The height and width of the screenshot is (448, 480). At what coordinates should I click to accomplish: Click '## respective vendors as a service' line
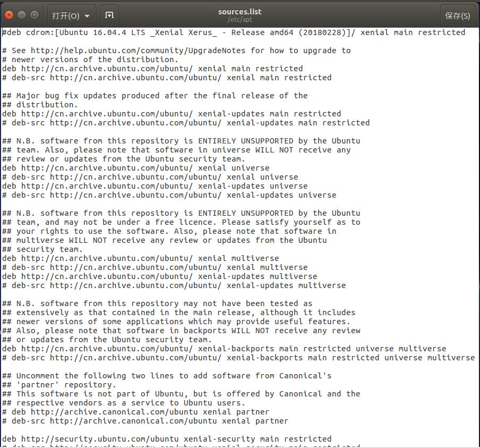point(124,403)
